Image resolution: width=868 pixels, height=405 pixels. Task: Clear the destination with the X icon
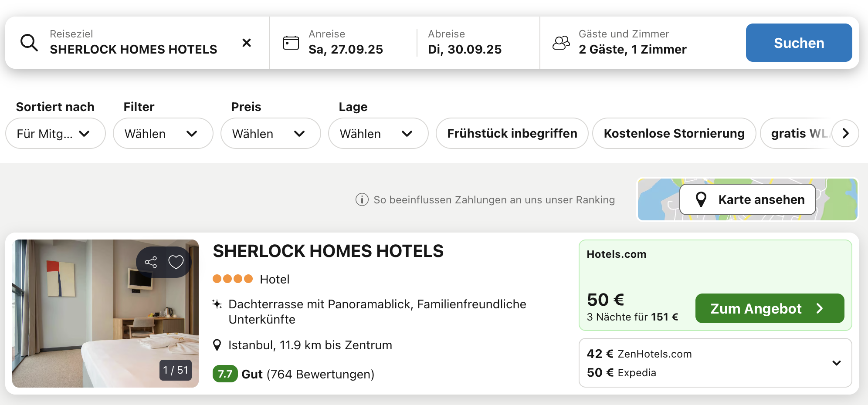247,43
